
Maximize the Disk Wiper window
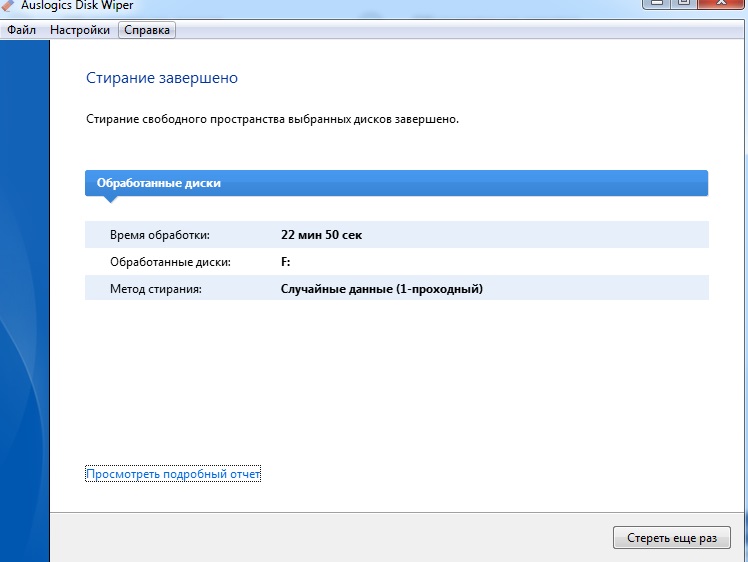coord(684,4)
